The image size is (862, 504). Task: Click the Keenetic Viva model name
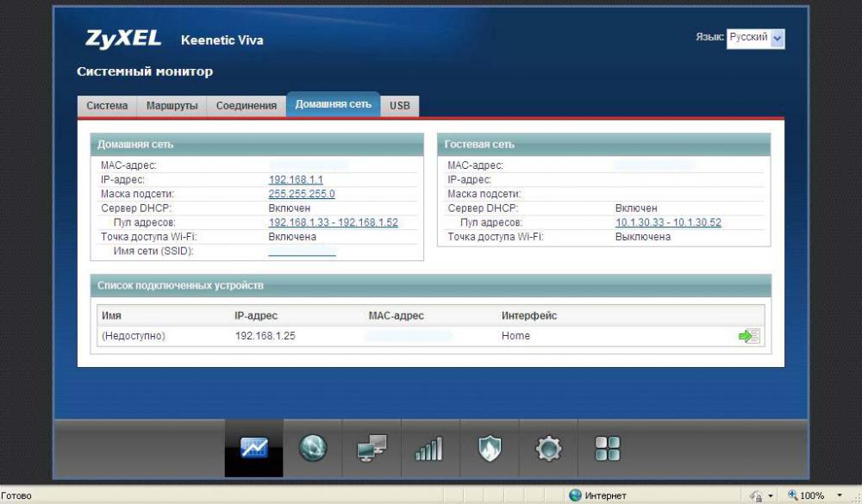pyautogui.click(x=222, y=40)
